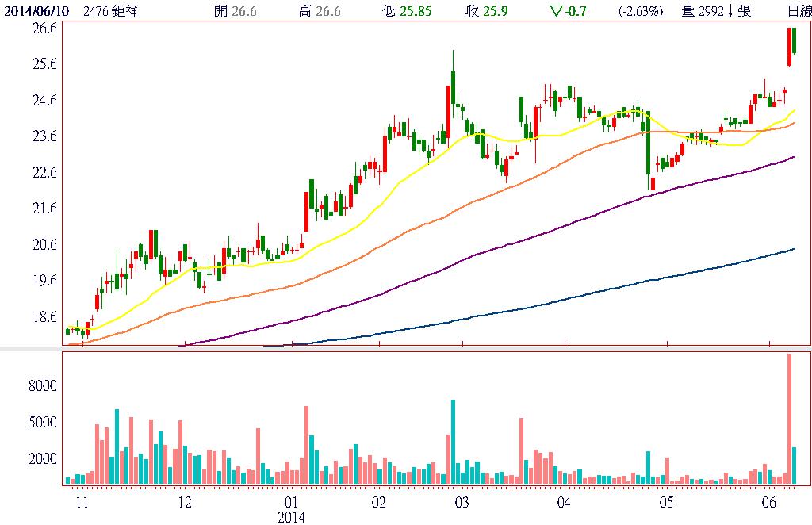
Task: Click the 18.6 price axis label
Action: [x=44, y=317]
